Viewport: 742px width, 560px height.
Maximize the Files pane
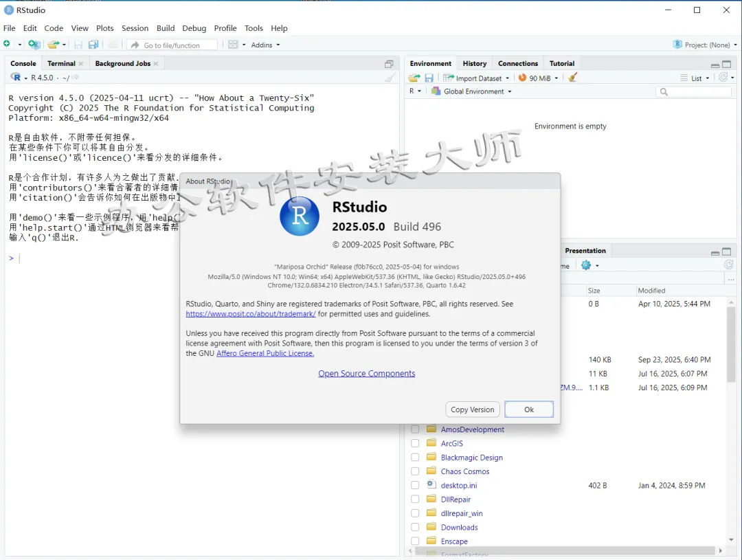tap(727, 251)
